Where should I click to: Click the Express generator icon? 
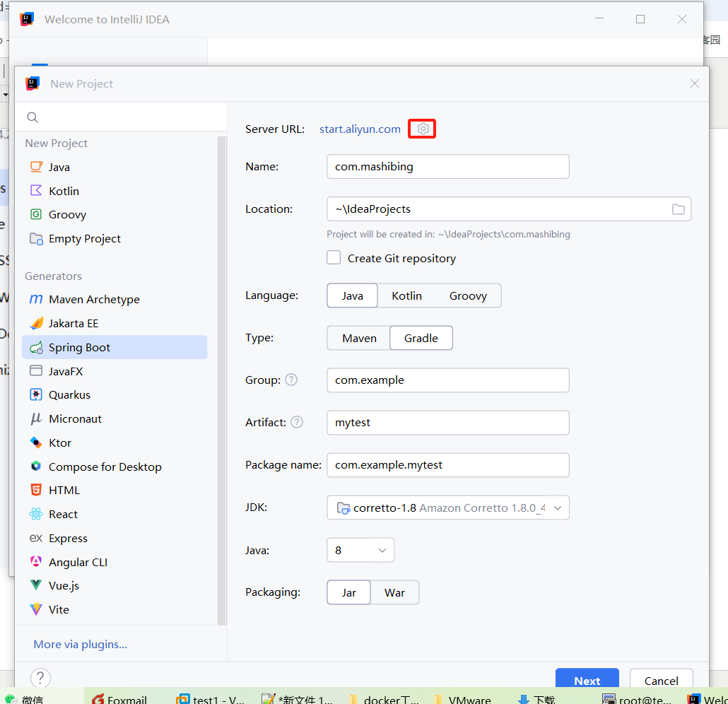click(36, 538)
